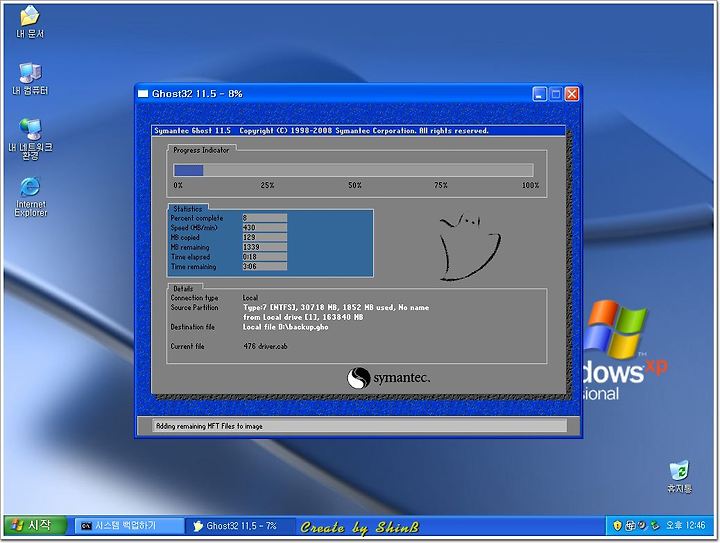The height and width of the screenshot is (543, 720).
Task: Click the progress indicator bar
Action: point(353,170)
